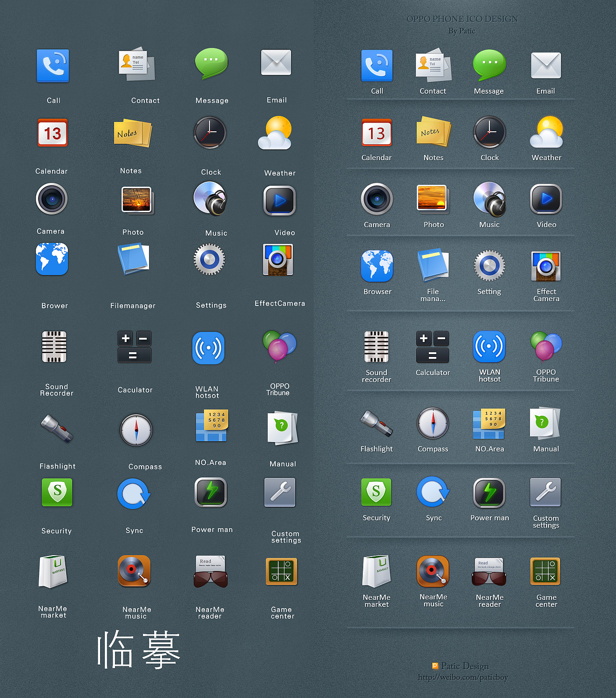Viewport: 616px width, 698px height.
Task: Tap the Sync icon in the OPPO design set
Action: 433,492
